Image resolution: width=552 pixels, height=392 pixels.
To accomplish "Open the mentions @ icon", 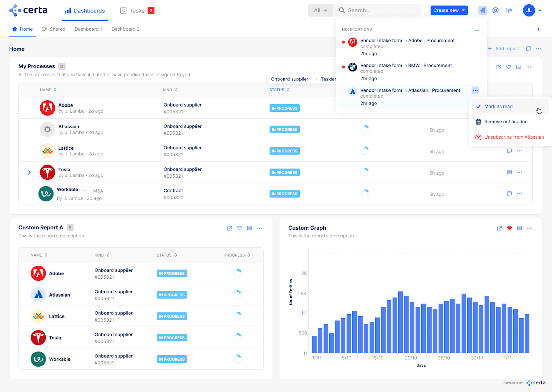I will [495, 10].
